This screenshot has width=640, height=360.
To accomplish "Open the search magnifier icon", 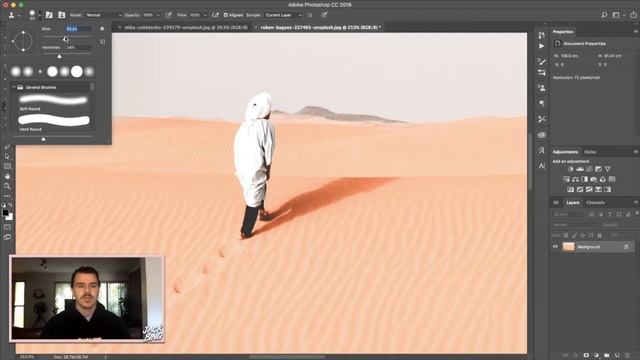I will (604, 15).
